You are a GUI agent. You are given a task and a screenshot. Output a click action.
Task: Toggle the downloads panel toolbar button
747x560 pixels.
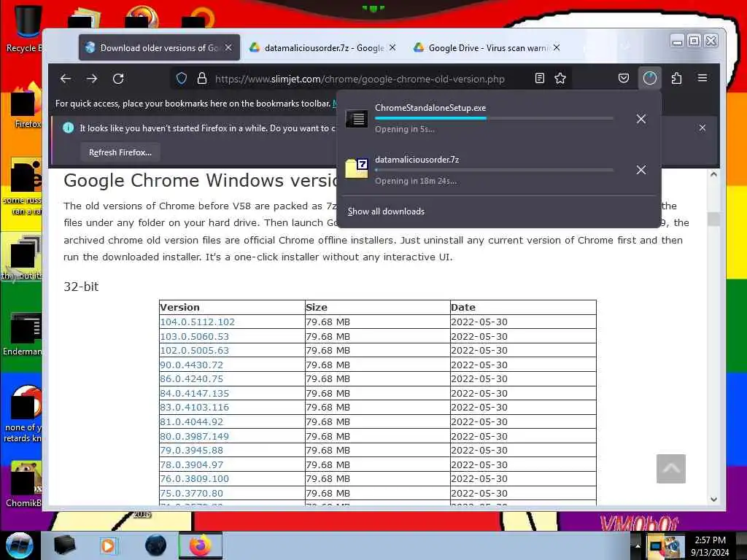(x=650, y=78)
